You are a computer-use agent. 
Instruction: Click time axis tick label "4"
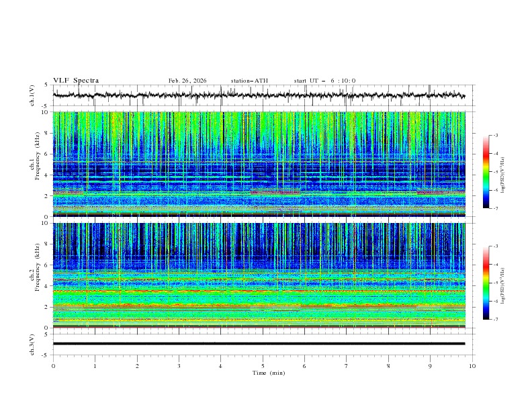[220, 366]
